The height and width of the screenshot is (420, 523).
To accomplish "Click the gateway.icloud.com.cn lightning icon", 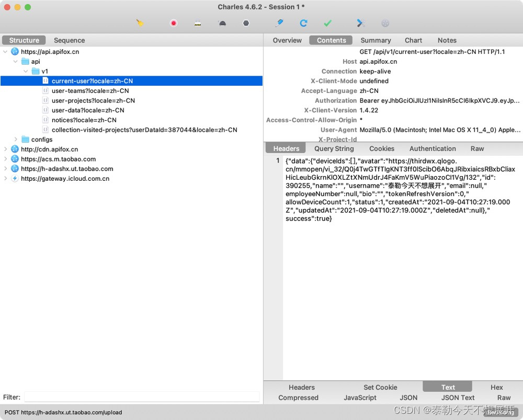I will coord(15,179).
